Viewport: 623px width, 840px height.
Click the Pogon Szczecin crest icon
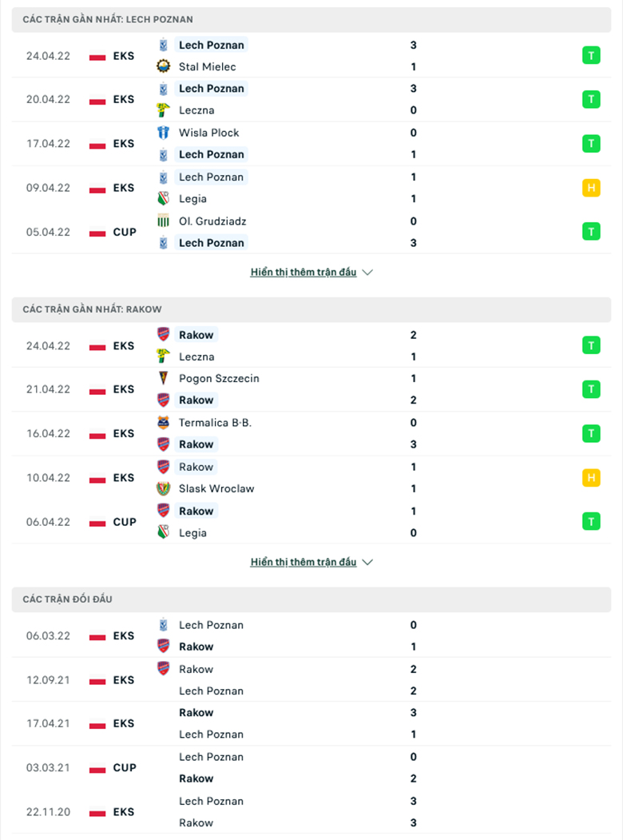[x=163, y=378]
